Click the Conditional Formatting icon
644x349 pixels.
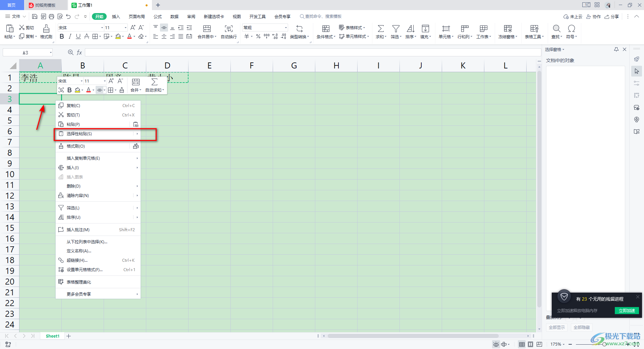click(x=326, y=29)
